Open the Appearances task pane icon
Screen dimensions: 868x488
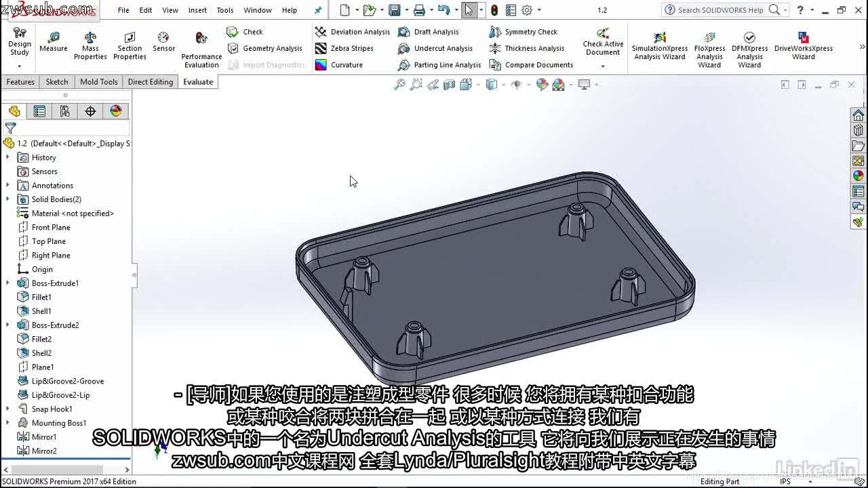pos(859,176)
